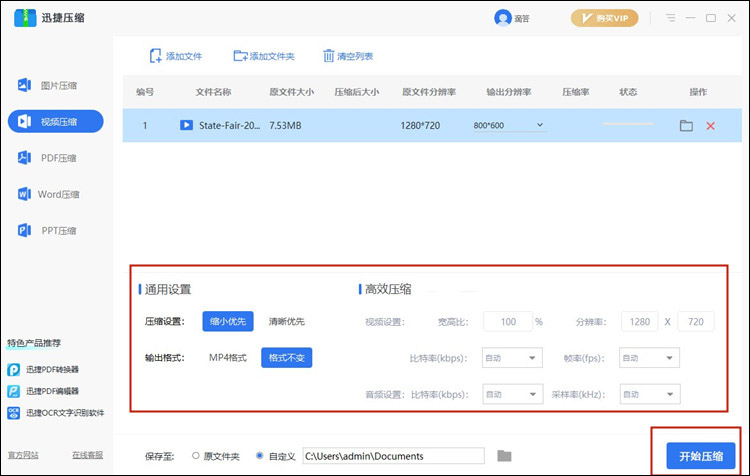This screenshot has width=750, height=476.
Task: Click the 图片压缩 sidebar icon
Action: pyautogui.click(x=24, y=85)
